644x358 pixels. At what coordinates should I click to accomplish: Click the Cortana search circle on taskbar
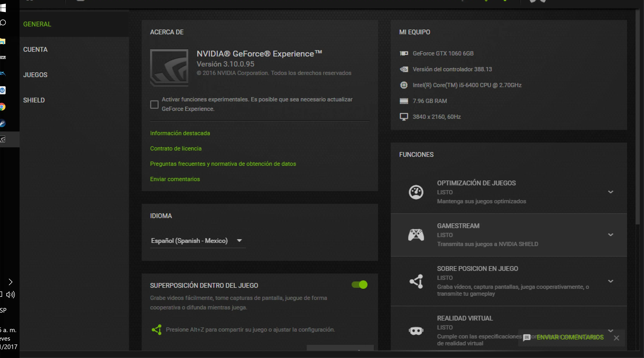tap(3, 23)
